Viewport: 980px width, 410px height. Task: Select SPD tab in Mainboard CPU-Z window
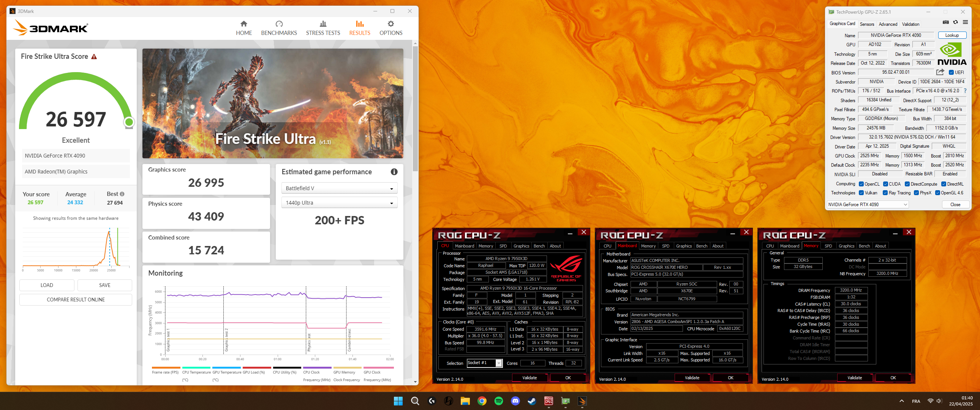pos(665,246)
